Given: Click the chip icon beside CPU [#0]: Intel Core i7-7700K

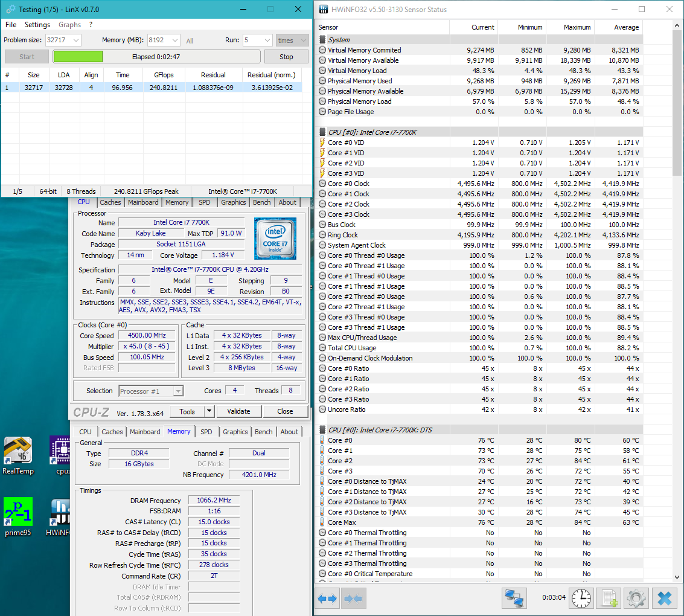Looking at the screenshot, I should (322, 132).
